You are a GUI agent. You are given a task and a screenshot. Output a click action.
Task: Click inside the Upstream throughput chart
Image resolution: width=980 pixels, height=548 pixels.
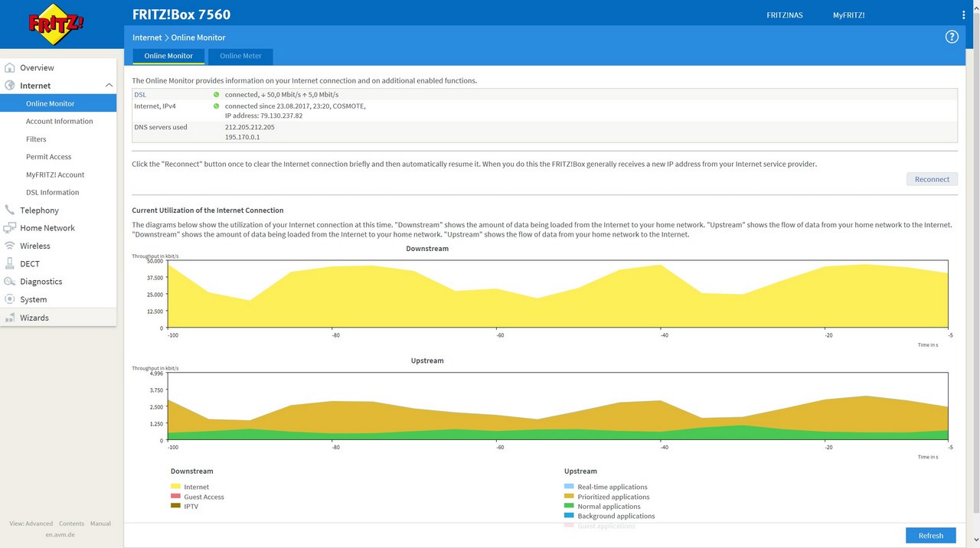coord(559,407)
